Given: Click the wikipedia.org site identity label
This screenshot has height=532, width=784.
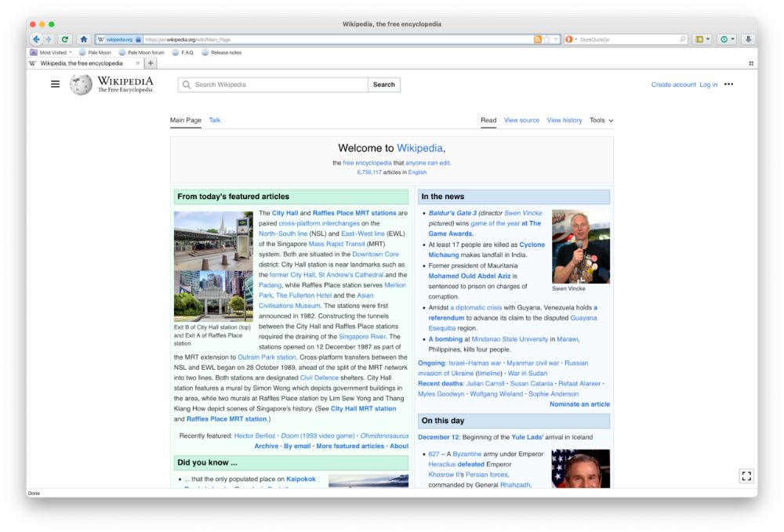Looking at the screenshot, I should (x=119, y=39).
